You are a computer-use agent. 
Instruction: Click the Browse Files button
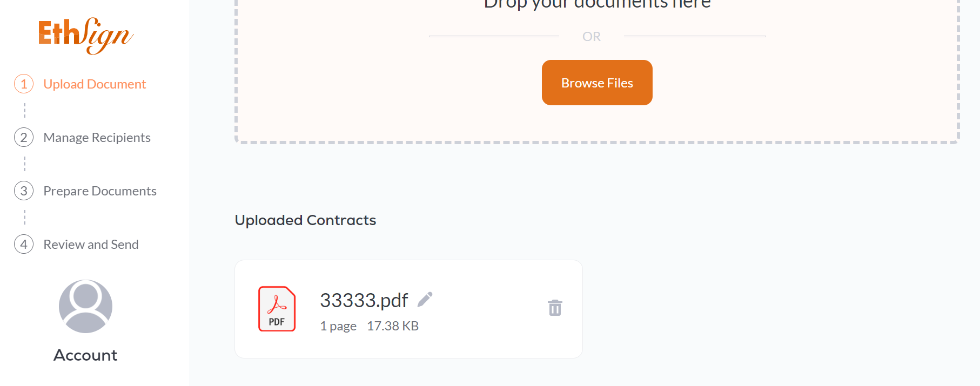coord(597,83)
